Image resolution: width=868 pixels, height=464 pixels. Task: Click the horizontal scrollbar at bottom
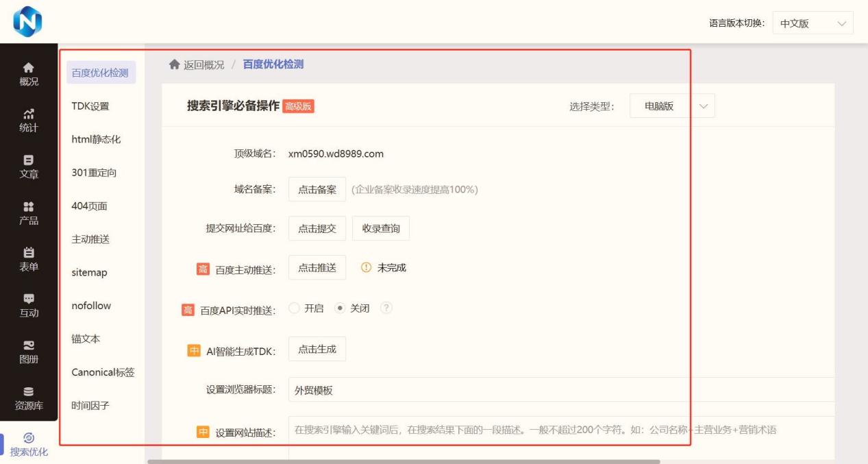[x=404, y=461]
